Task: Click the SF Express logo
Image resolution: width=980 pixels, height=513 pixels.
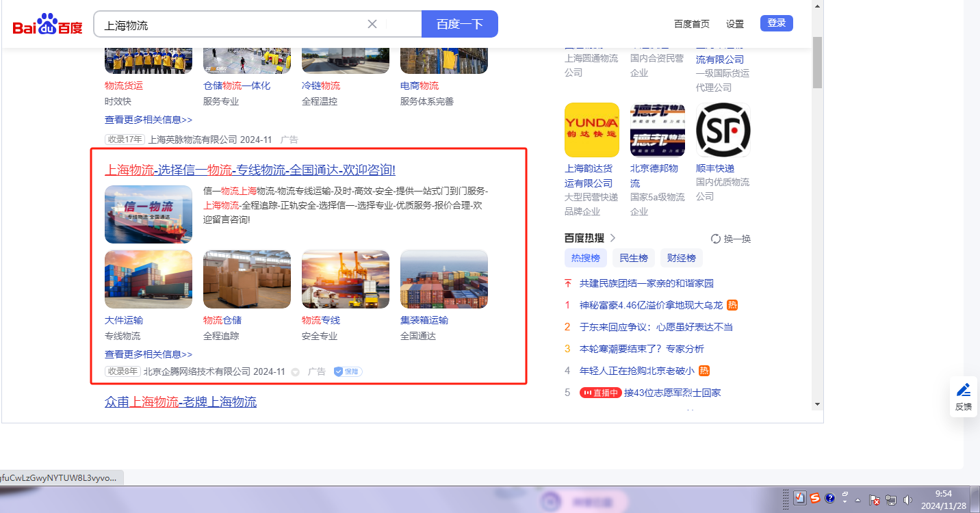Action: click(723, 130)
